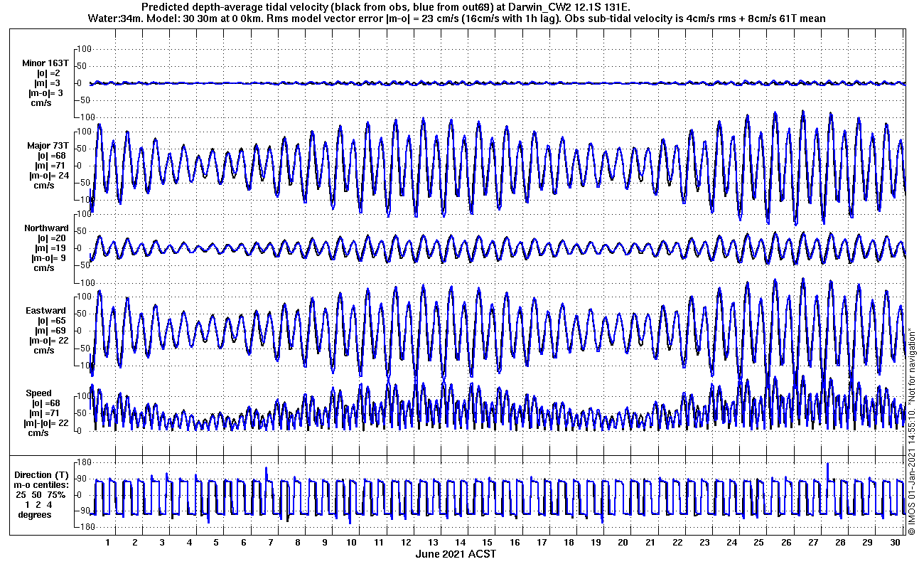Click the 'Eastward' panel label
Screen dimensions: 924x569
coord(47,311)
